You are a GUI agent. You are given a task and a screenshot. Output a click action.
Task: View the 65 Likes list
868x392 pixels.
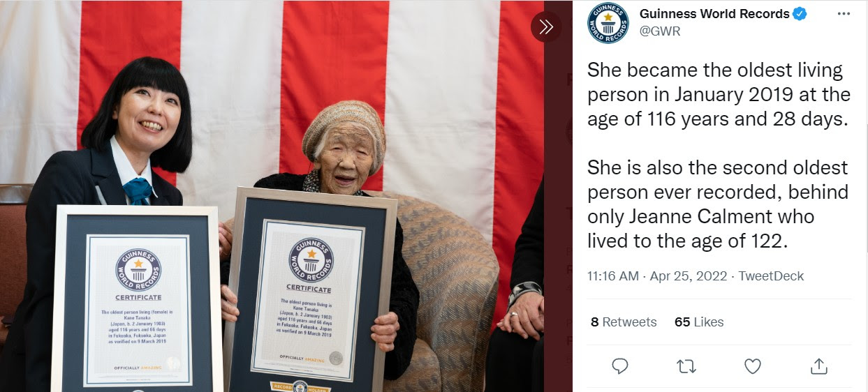(x=699, y=322)
